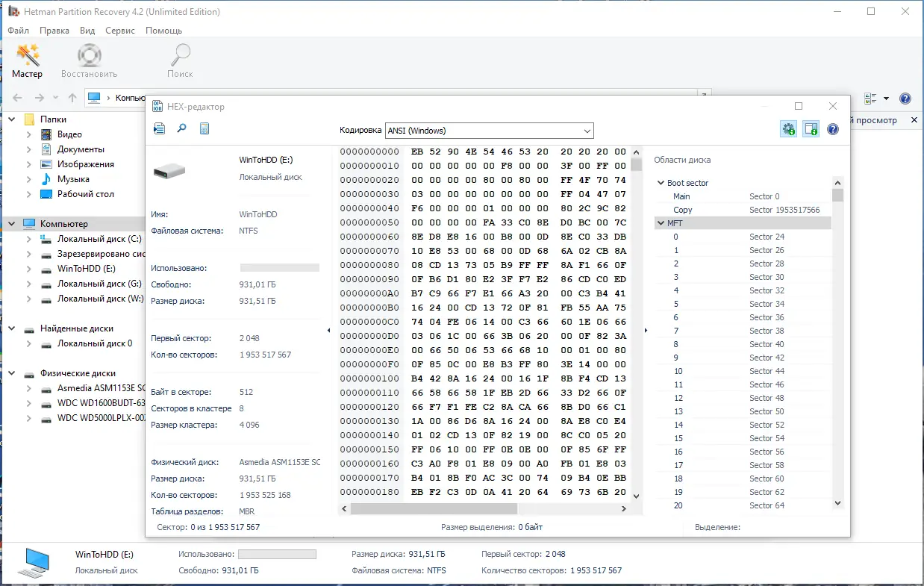The width and height of the screenshot is (924, 586).
Task: Select MFT record 10 at Sector 44
Action: [x=743, y=371]
